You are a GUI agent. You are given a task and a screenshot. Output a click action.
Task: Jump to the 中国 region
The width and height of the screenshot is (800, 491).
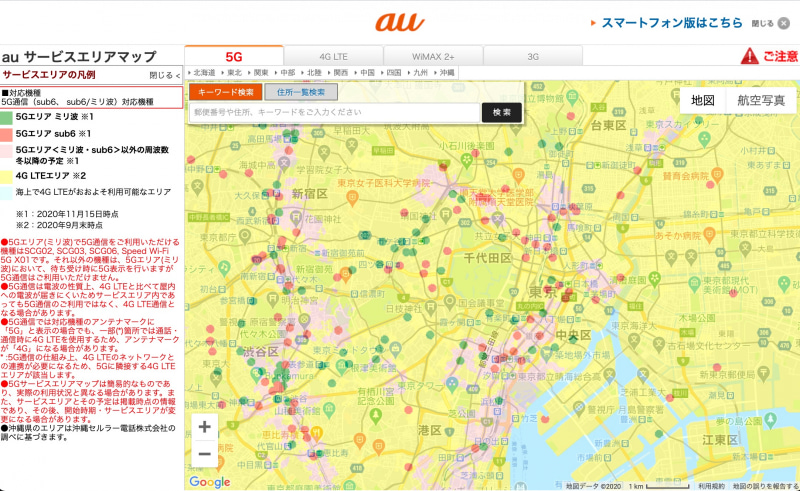(x=365, y=72)
